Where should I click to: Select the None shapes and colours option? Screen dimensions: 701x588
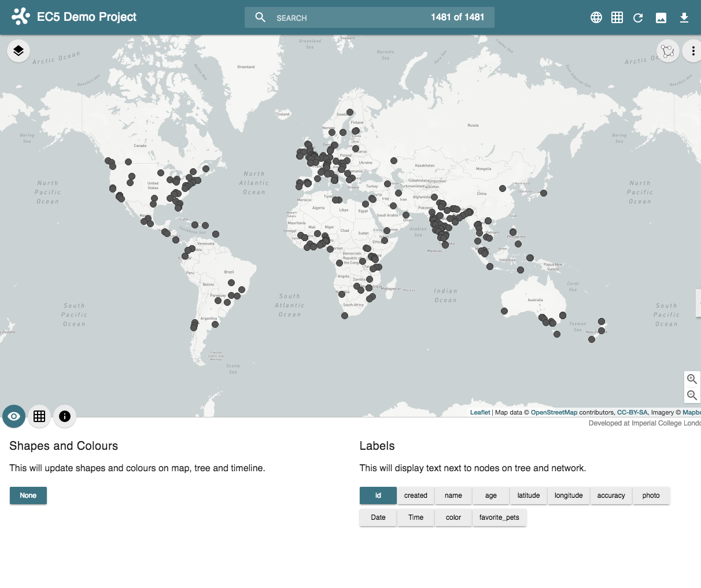click(28, 495)
